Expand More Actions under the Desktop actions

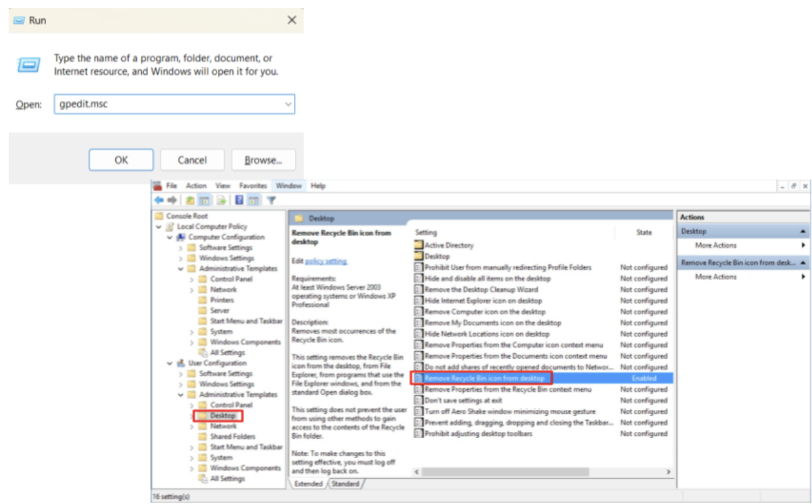pyautogui.click(x=803, y=245)
